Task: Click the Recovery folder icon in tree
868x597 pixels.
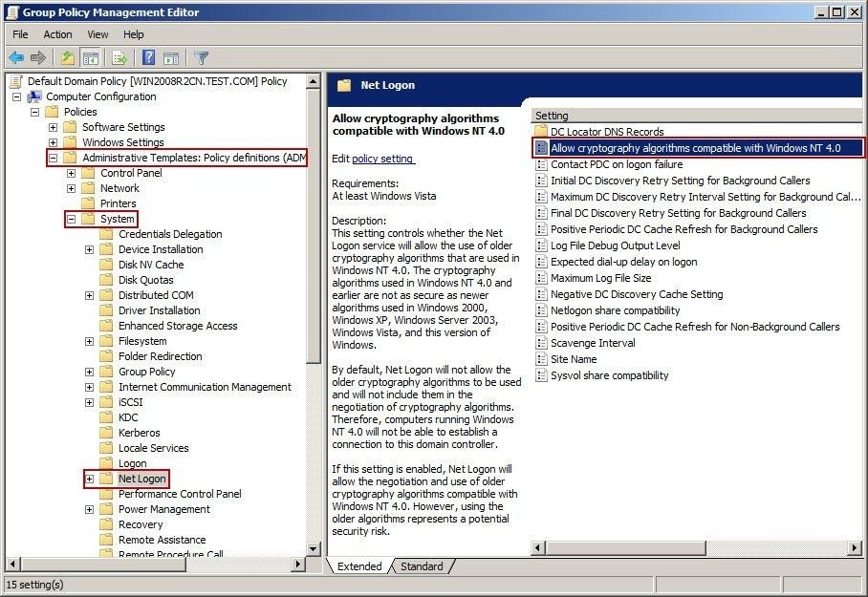Action: [106, 524]
